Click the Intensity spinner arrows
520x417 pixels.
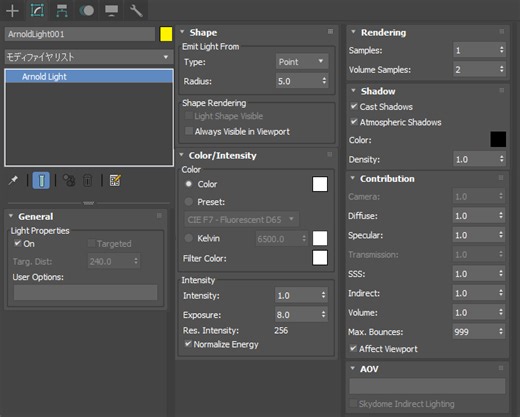pyautogui.click(x=323, y=295)
